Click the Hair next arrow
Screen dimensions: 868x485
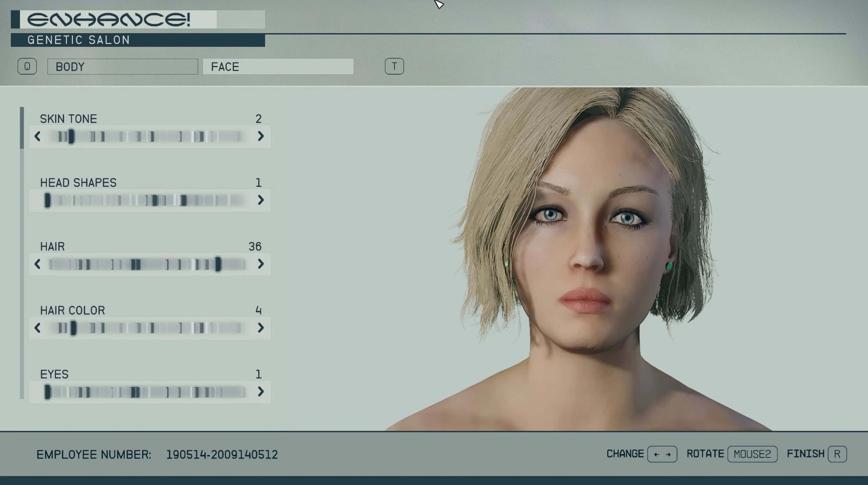[x=261, y=264]
